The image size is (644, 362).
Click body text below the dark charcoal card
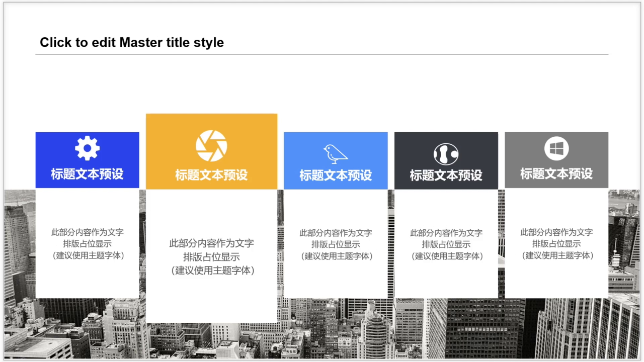point(446,244)
